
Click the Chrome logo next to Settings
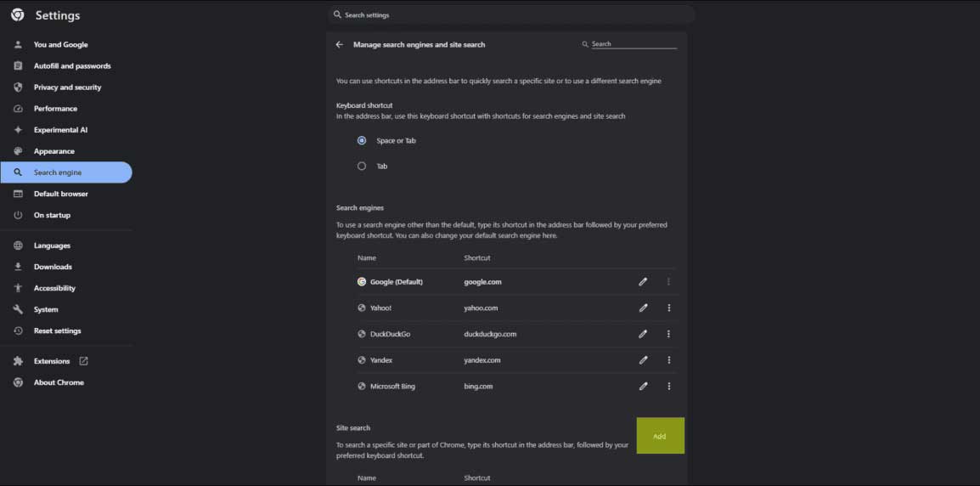coord(18,15)
